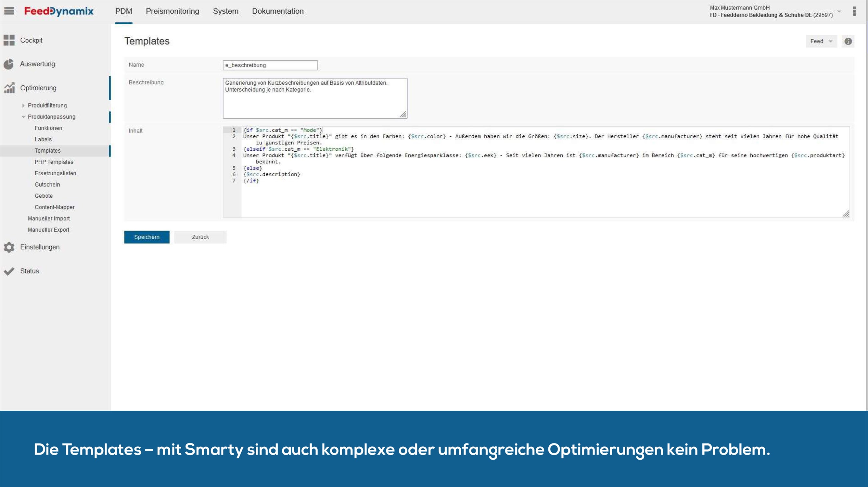868x487 pixels.
Task: Click the Status checkmark icon
Action: [x=9, y=271]
